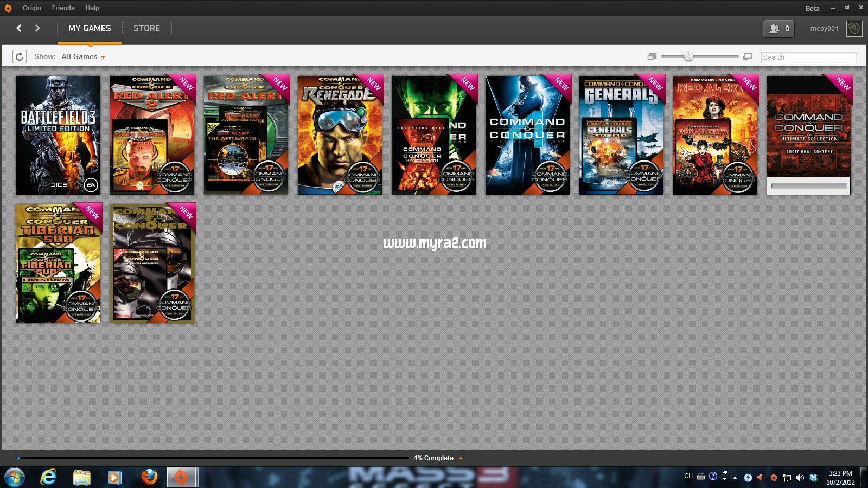Expand the Show All Games filter dropdown
Viewport: 868px width, 488px height.
[84, 56]
